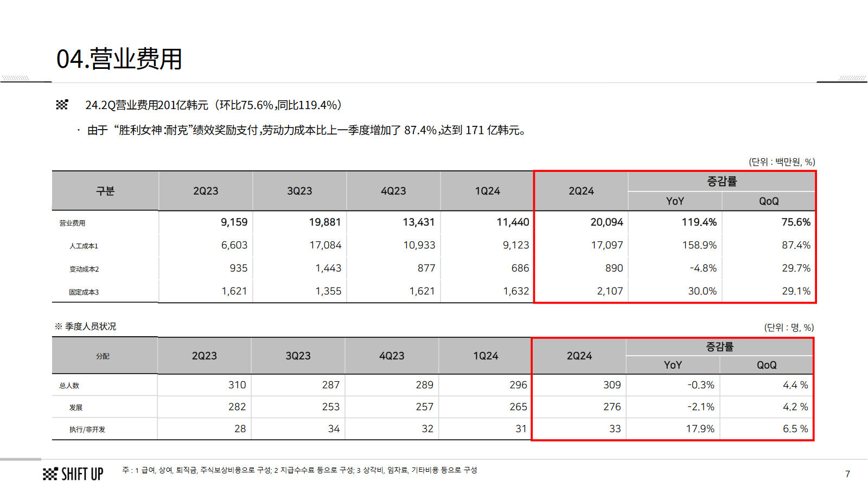Click the 发展 row label

[76, 407]
